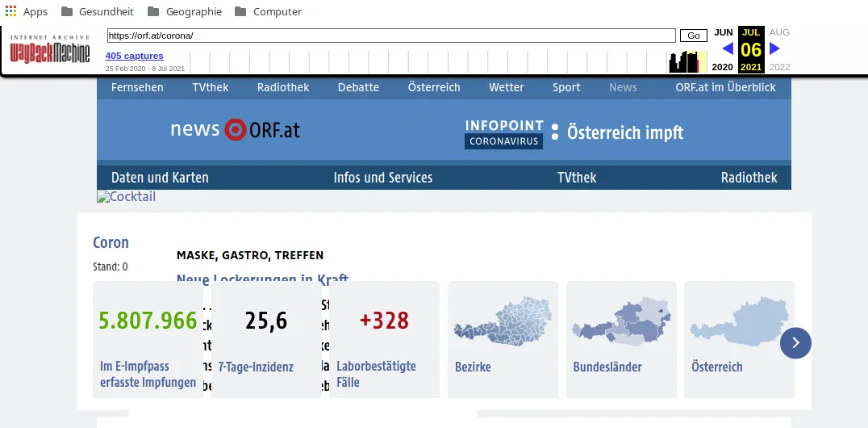Image resolution: width=868 pixels, height=428 pixels.
Task: Open the Radiothek item in top navigation
Action: [283, 87]
